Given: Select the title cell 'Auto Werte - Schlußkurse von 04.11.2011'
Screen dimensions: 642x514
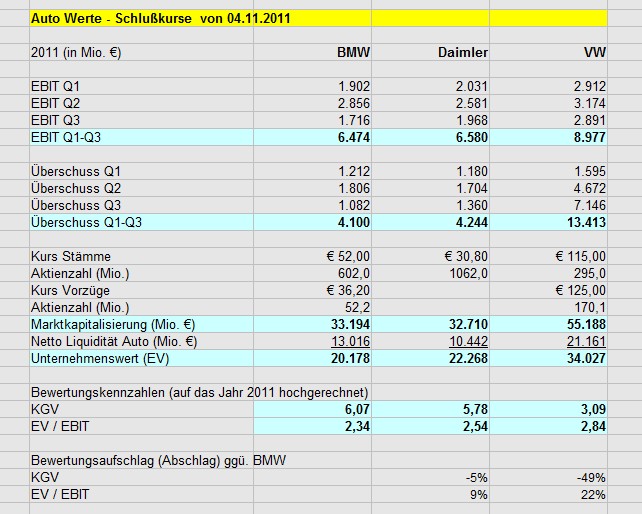Looking at the screenshot, I should point(160,18).
